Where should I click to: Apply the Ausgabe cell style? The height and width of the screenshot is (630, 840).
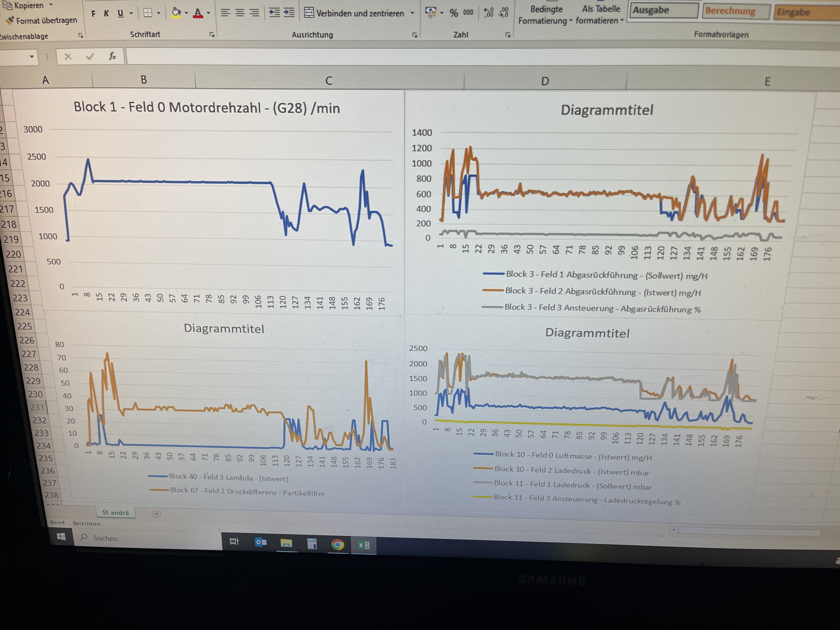[x=663, y=10]
